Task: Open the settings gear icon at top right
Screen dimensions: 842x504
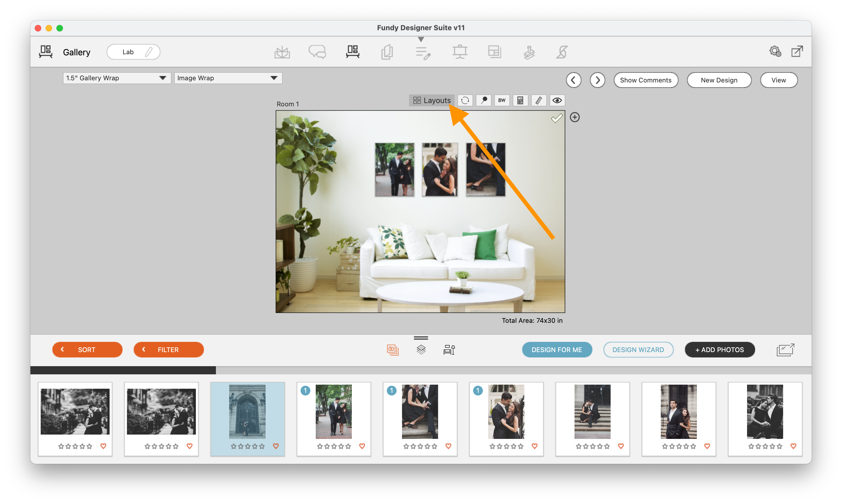Action: [776, 52]
